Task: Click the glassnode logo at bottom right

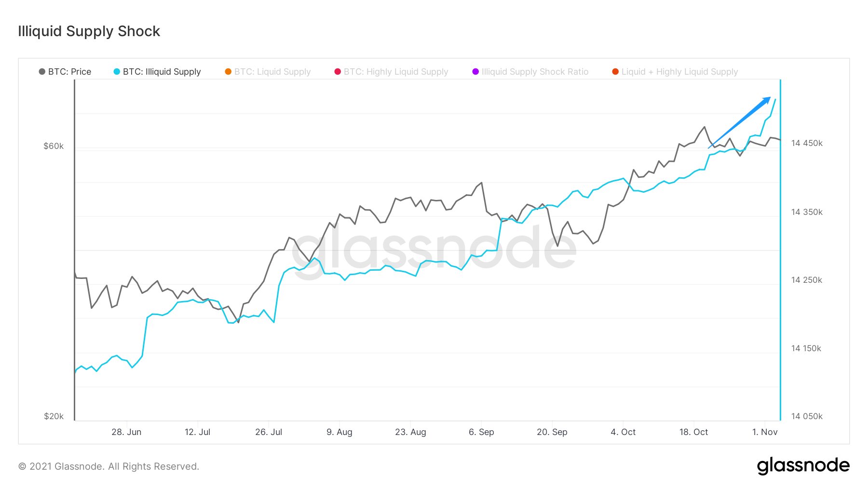Action: coord(803,465)
